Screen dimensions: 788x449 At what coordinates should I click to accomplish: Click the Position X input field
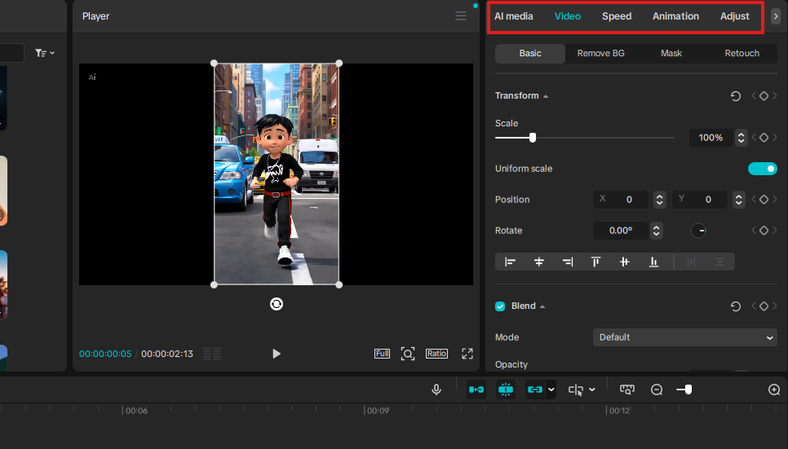click(621, 200)
